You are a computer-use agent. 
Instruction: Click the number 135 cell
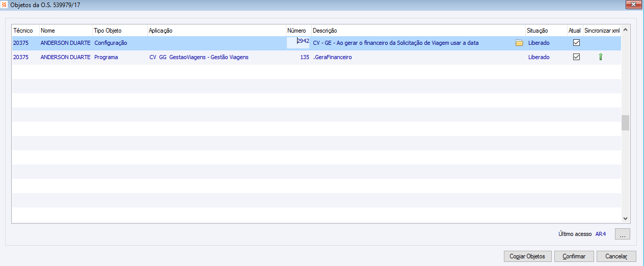click(x=305, y=57)
